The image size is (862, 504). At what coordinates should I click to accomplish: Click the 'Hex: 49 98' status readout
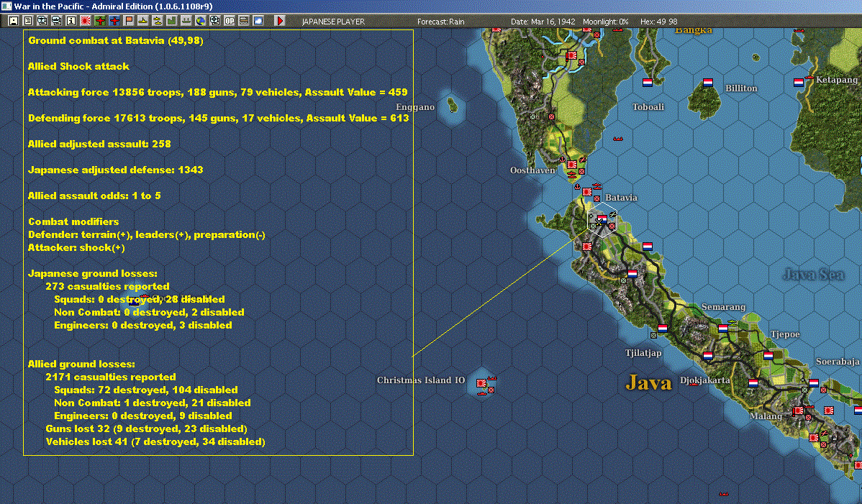coord(659,22)
